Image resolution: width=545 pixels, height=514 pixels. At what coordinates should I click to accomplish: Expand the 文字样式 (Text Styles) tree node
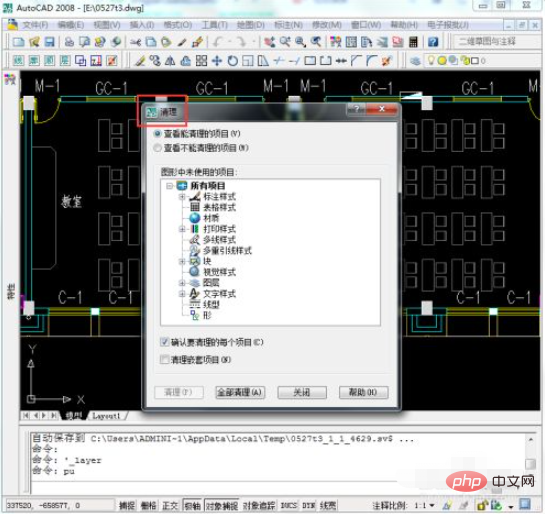coord(182,294)
